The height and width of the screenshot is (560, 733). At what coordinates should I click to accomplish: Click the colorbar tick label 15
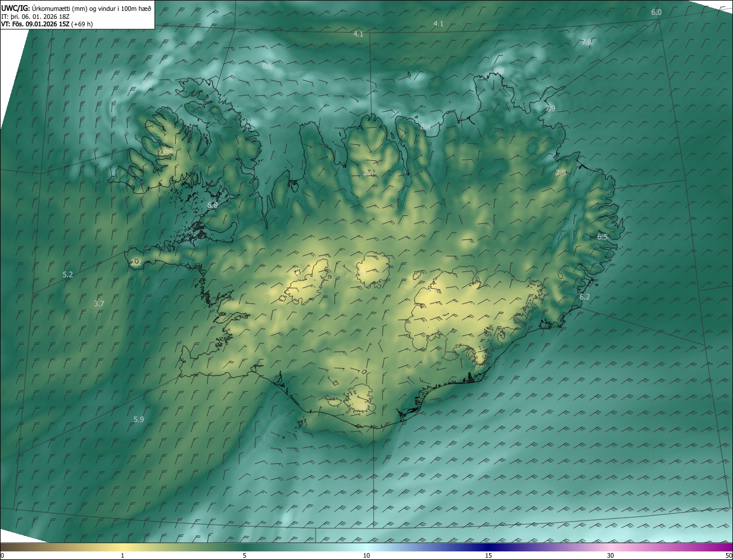pyautogui.click(x=488, y=555)
